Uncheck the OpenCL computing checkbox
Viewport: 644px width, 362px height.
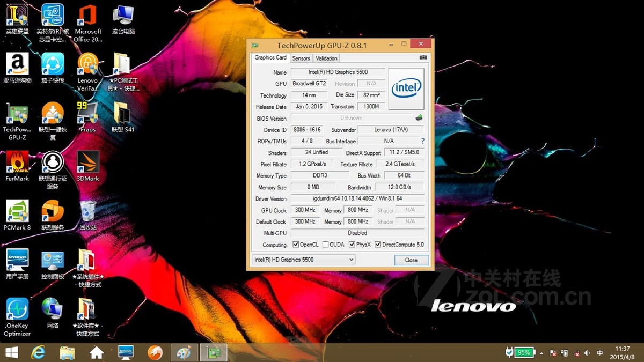click(x=296, y=245)
